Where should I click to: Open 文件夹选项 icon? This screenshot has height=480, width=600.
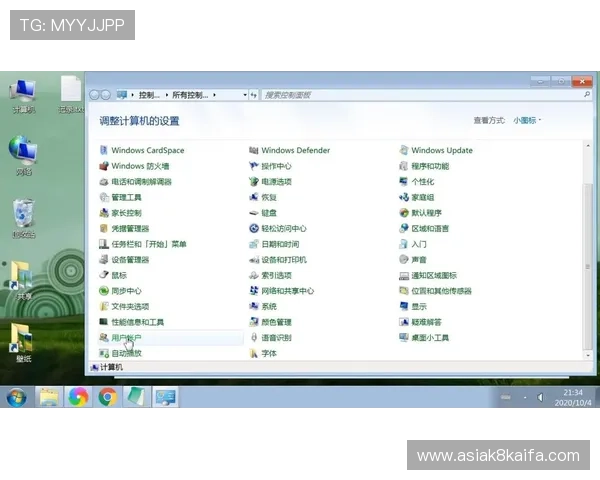pyautogui.click(x=103, y=306)
